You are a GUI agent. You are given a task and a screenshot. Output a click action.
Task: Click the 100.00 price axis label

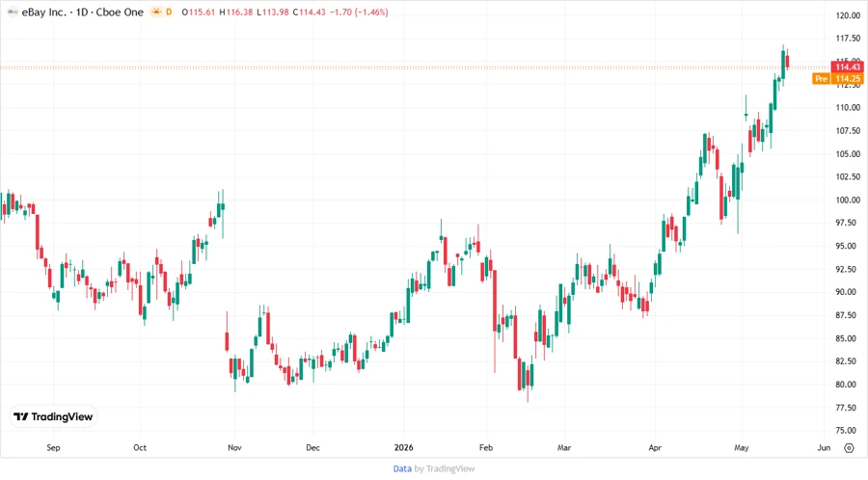[x=848, y=200]
